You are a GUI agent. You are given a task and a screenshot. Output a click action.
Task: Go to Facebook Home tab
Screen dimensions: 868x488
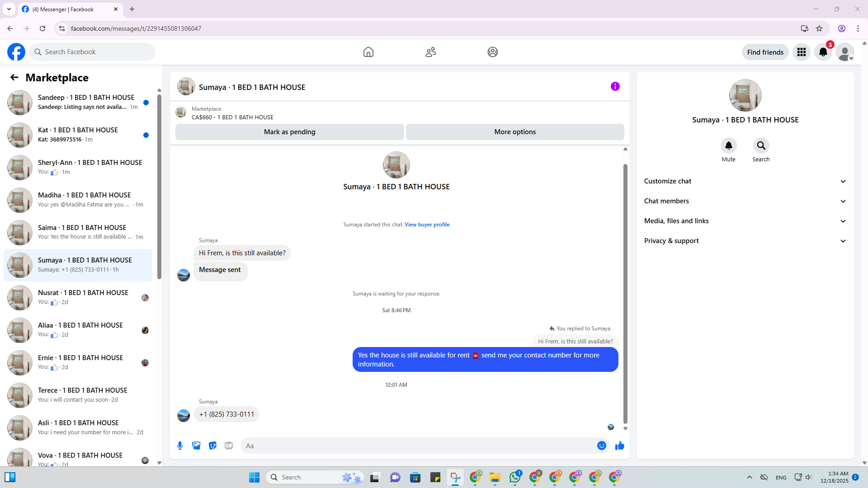click(368, 52)
